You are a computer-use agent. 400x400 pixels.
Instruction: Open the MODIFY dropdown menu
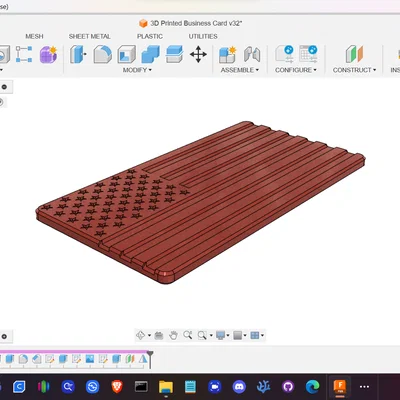[x=137, y=70]
